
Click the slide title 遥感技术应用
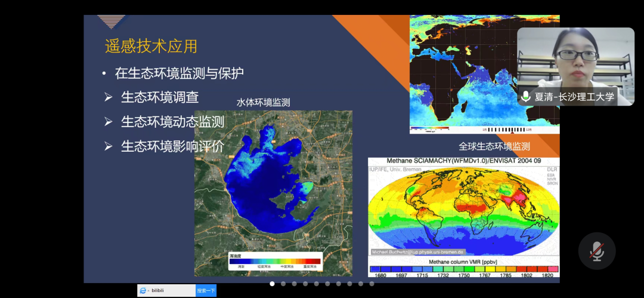click(x=151, y=46)
